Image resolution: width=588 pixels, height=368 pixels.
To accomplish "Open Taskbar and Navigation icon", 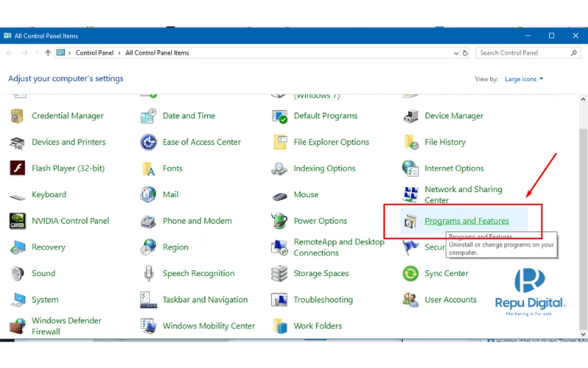I will [x=148, y=300].
